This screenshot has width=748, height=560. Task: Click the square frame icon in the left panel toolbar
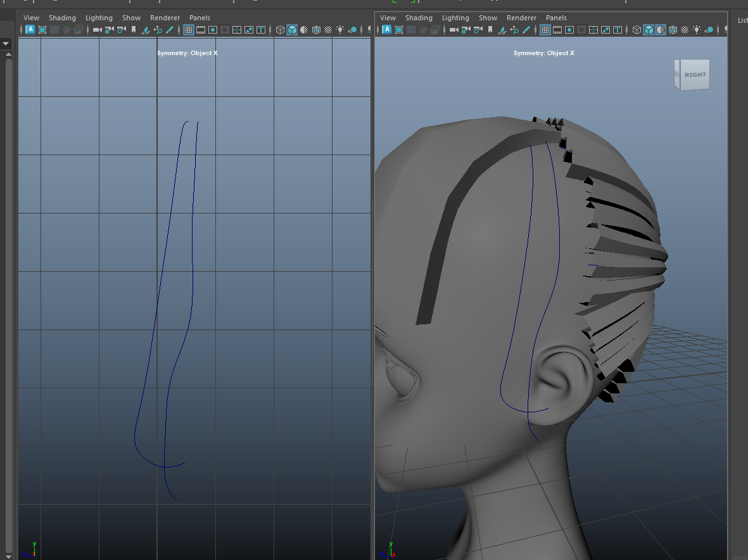(42, 30)
